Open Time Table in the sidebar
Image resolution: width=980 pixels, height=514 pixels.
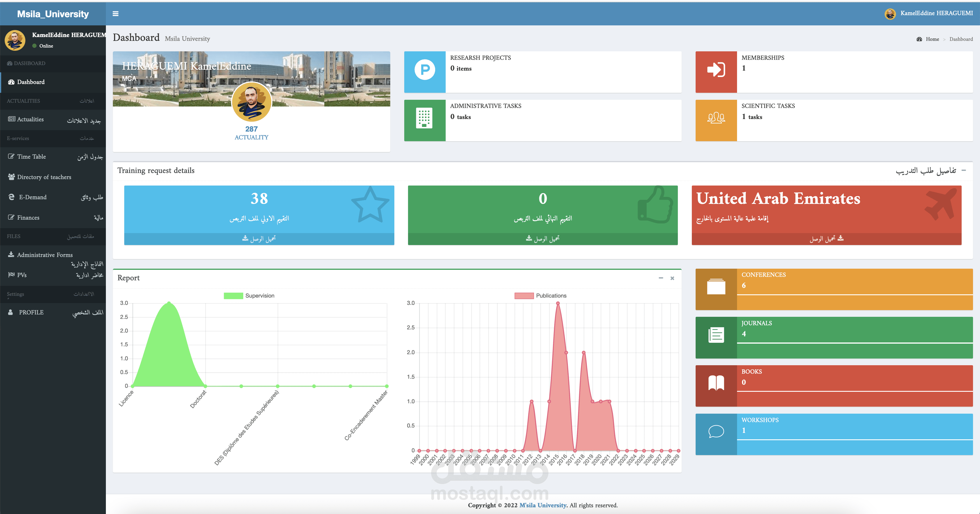32,157
